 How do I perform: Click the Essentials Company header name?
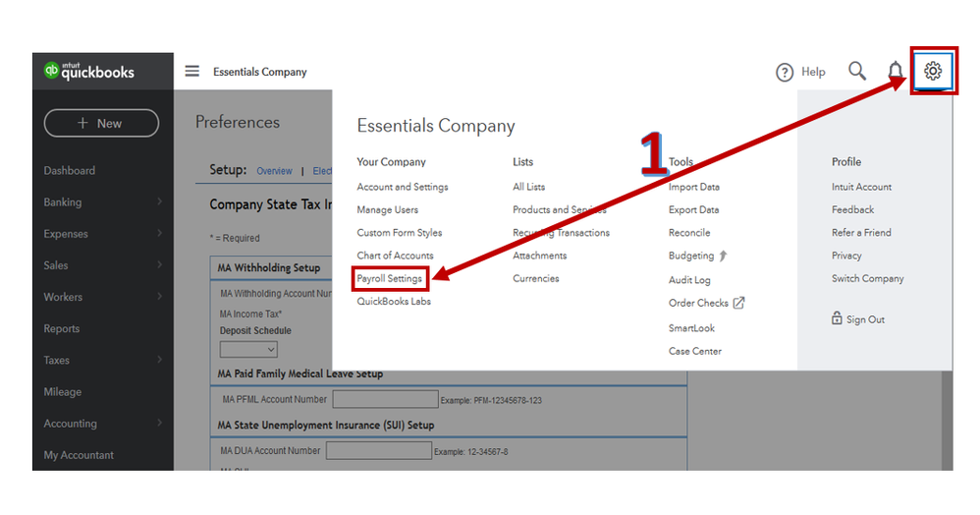[x=260, y=72]
